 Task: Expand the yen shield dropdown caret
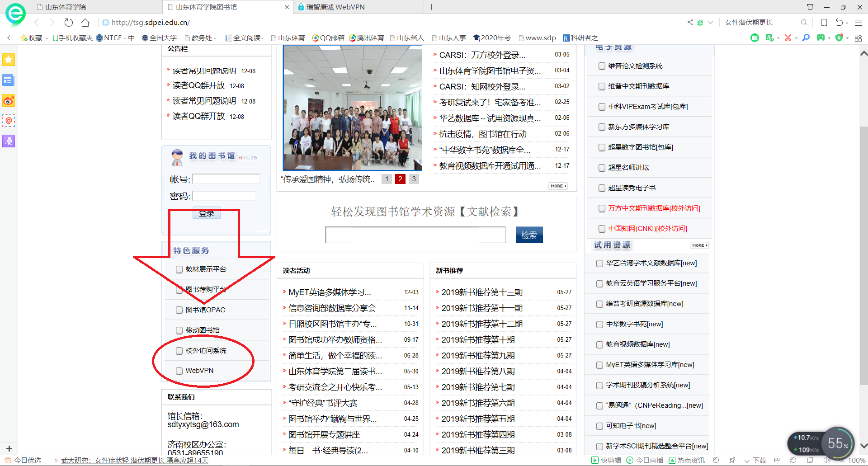[x=847, y=38]
